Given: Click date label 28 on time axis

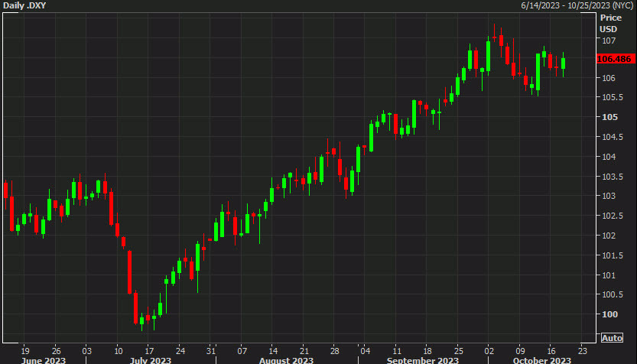Looking at the screenshot, I should point(335,351).
